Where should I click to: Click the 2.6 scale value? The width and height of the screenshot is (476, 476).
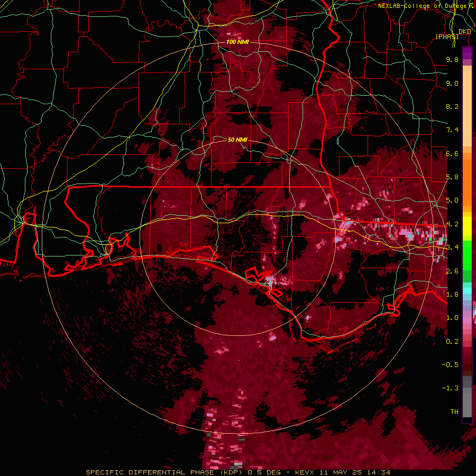point(452,271)
